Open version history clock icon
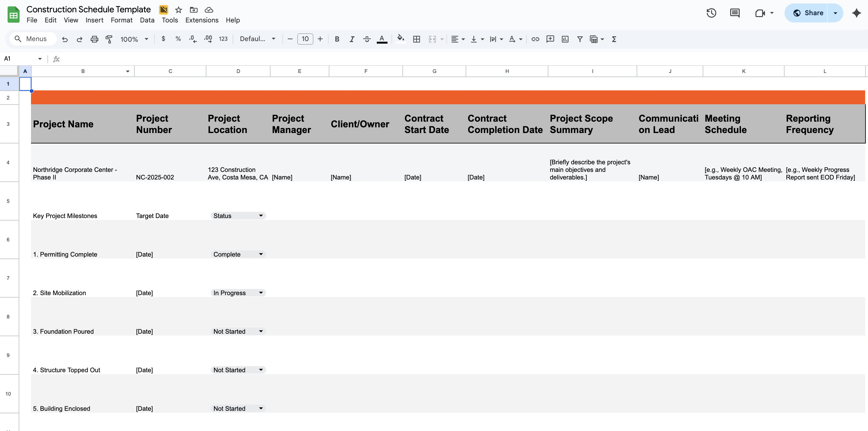Image resolution: width=868 pixels, height=431 pixels. (711, 13)
